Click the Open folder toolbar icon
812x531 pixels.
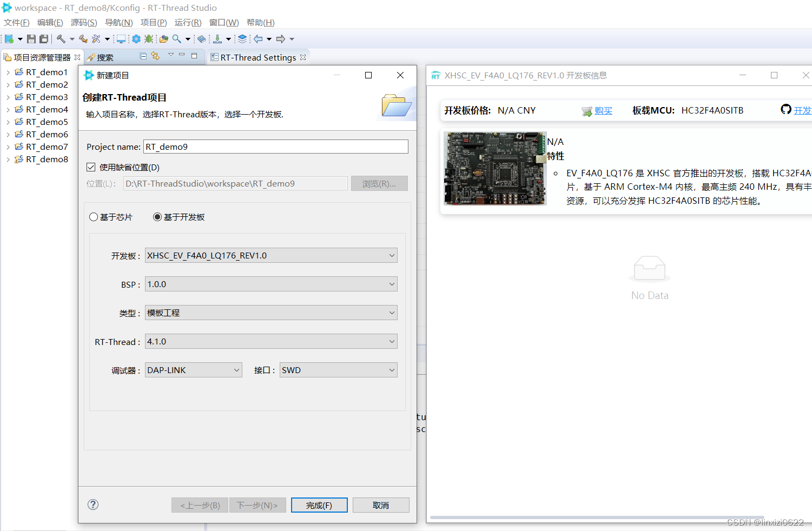pos(164,39)
